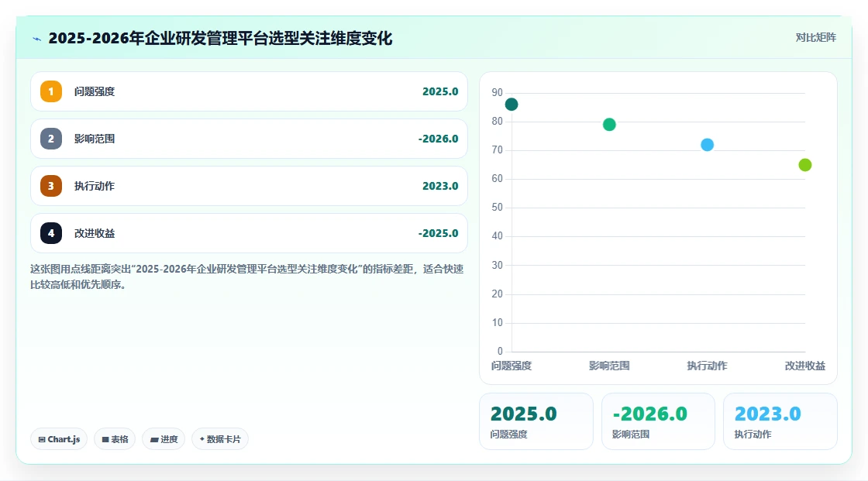868x481 pixels.
Task: Click the dark green 问题强度 chart dot
Action: (511, 105)
